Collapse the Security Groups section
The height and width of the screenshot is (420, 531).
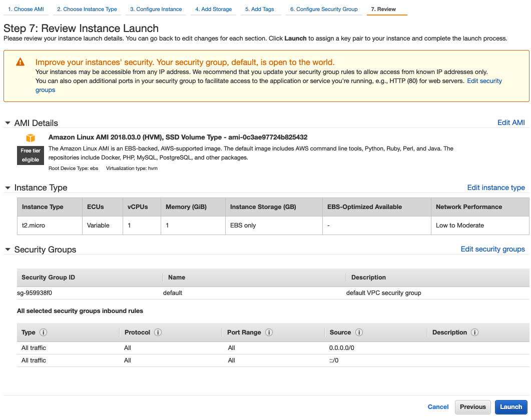click(8, 249)
